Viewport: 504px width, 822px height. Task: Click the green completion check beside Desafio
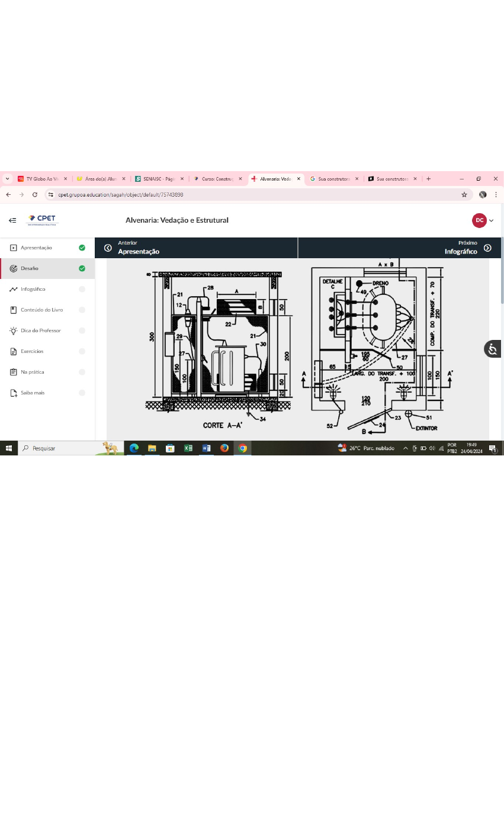tap(82, 268)
